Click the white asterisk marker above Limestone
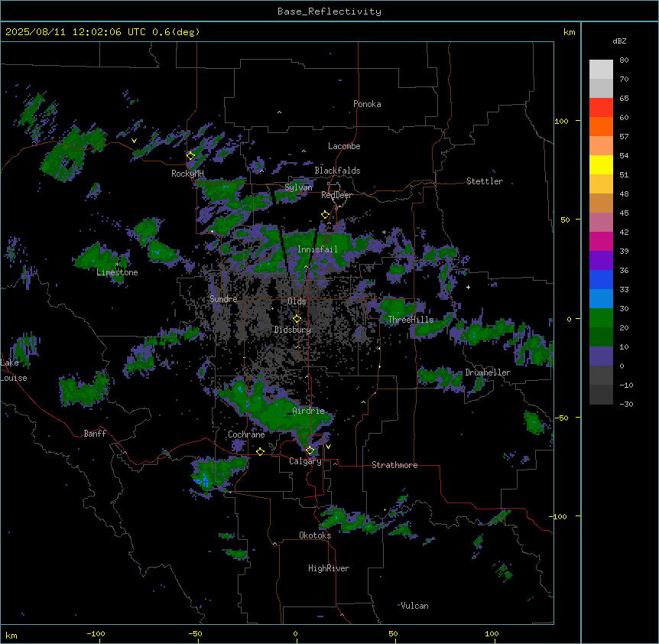 pos(117,265)
